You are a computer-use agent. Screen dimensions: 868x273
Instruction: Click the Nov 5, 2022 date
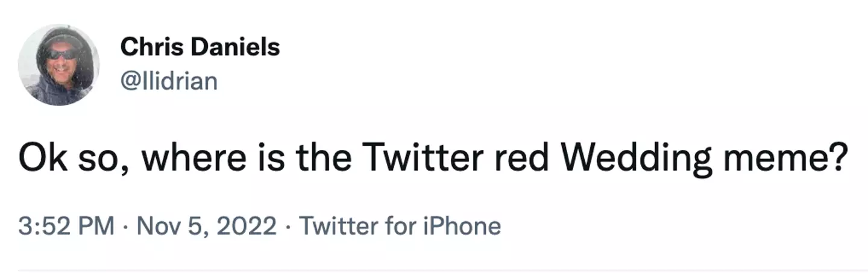[207, 227]
